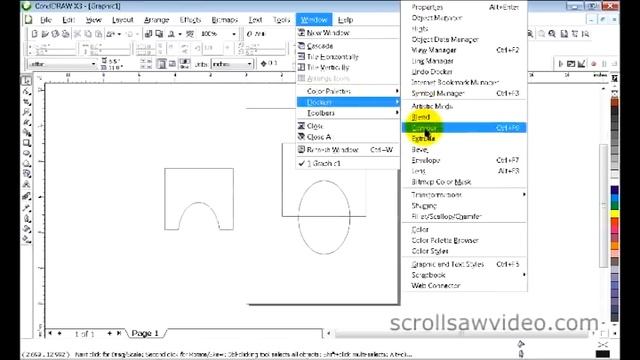This screenshot has width=640, height=360.
Task: Set page orientation to Portrait
Action: coord(162,64)
